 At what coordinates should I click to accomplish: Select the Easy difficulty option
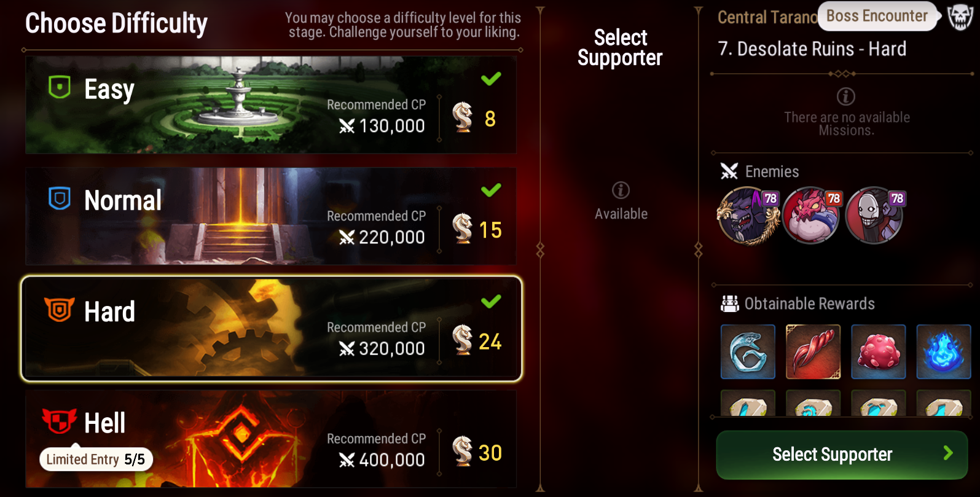271,105
